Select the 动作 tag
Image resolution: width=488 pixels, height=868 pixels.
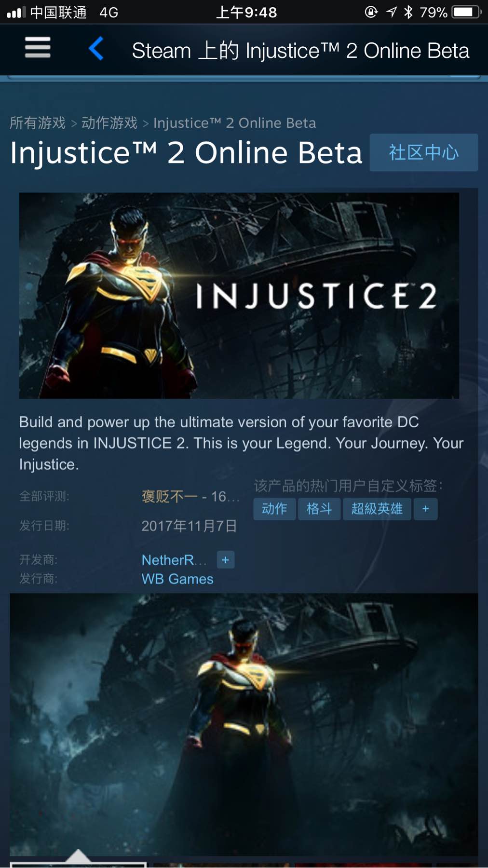(x=274, y=509)
